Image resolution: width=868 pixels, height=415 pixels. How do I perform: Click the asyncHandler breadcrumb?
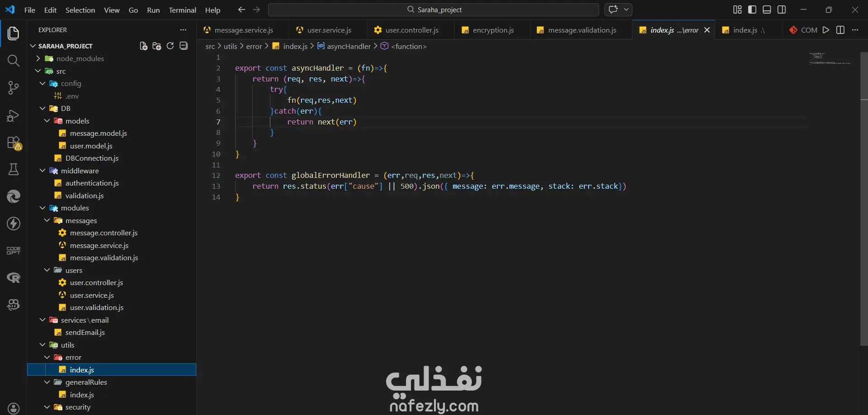point(349,46)
